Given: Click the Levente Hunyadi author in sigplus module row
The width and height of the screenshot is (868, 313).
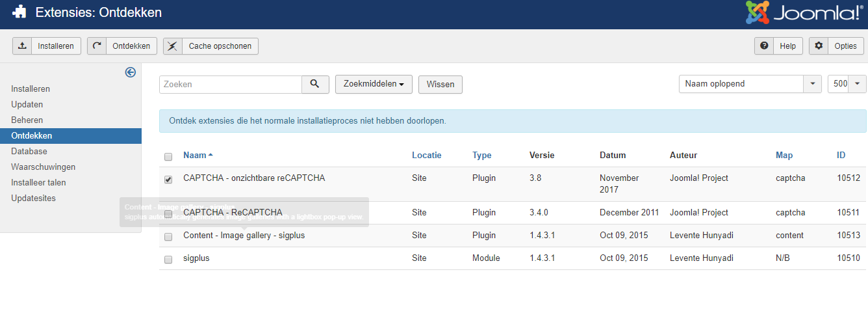Looking at the screenshot, I should [702, 258].
